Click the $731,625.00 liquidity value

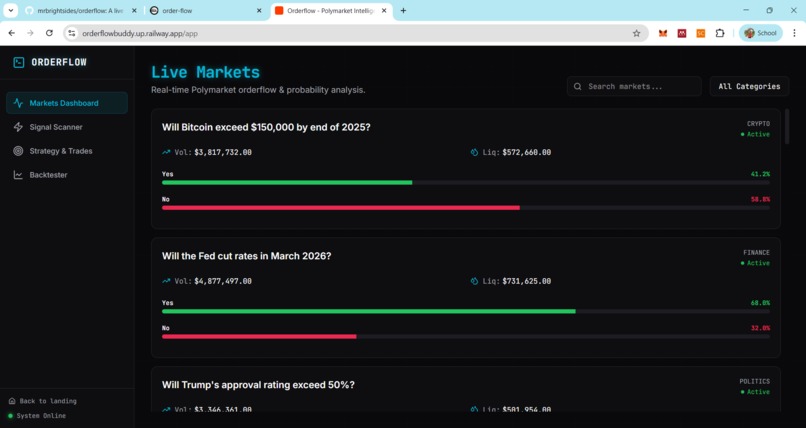[x=527, y=282]
